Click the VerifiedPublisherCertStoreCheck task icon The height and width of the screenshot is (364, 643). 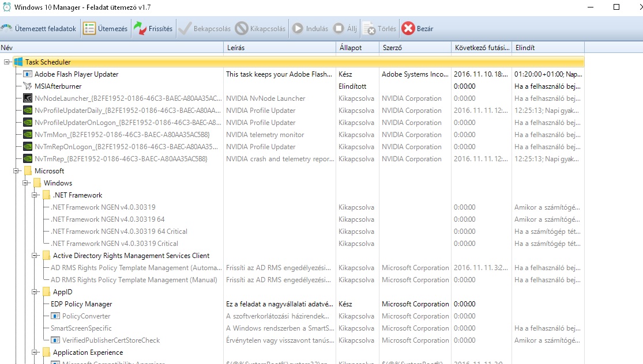pyautogui.click(x=55, y=340)
